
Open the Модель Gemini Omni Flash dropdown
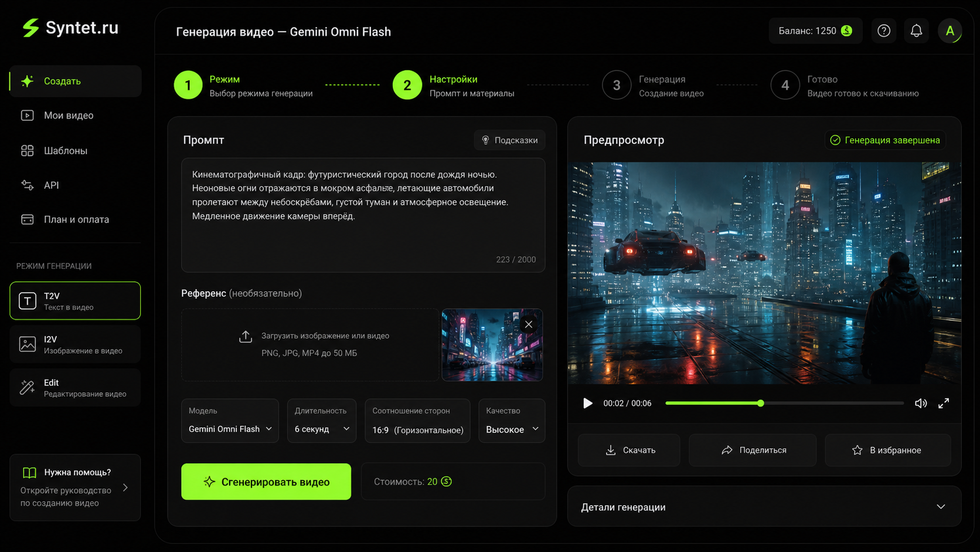pyautogui.click(x=230, y=421)
